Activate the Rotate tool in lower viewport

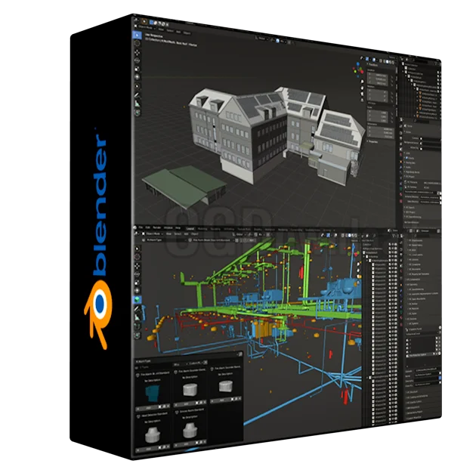(138, 274)
